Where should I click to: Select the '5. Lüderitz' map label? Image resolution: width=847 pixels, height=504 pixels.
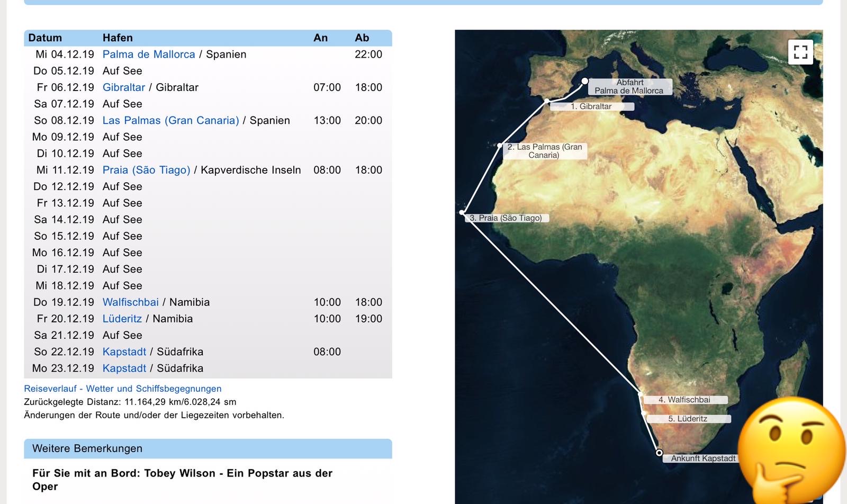click(x=687, y=419)
